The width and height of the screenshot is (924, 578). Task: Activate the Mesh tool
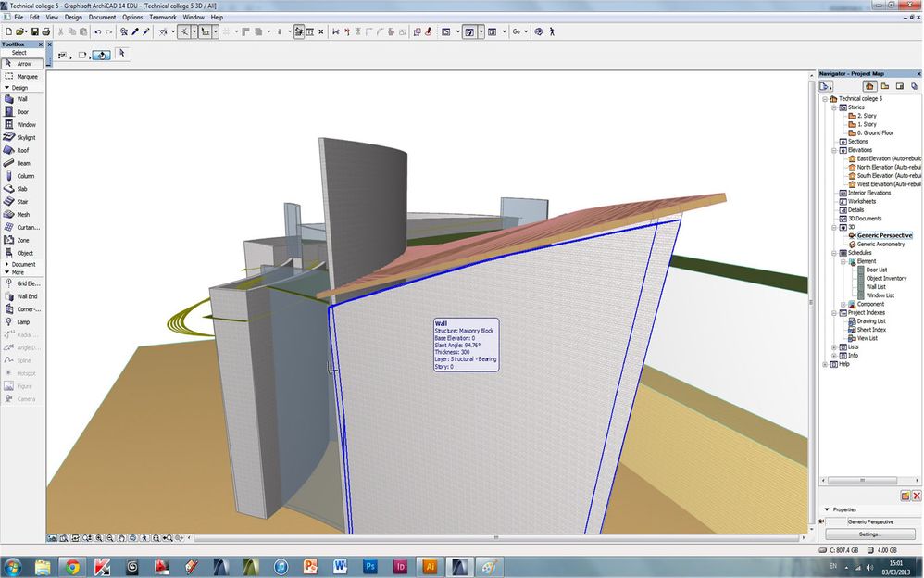[x=22, y=214]
